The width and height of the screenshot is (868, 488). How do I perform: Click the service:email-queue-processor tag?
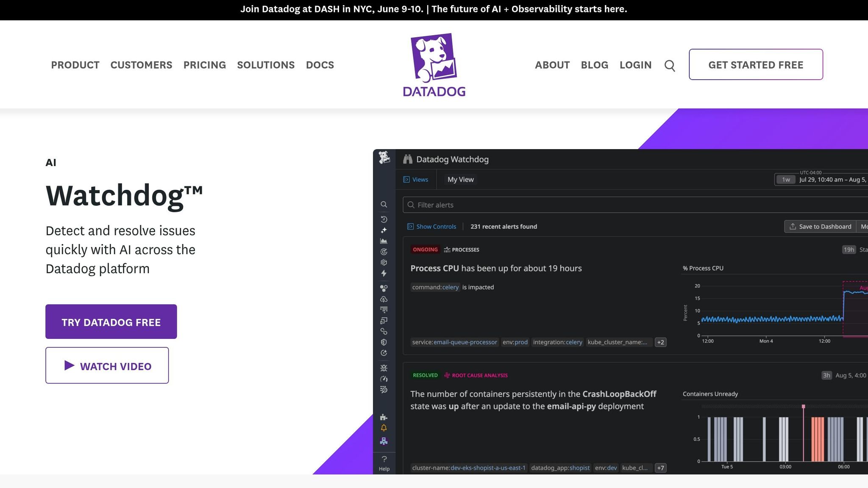[454, 342]
